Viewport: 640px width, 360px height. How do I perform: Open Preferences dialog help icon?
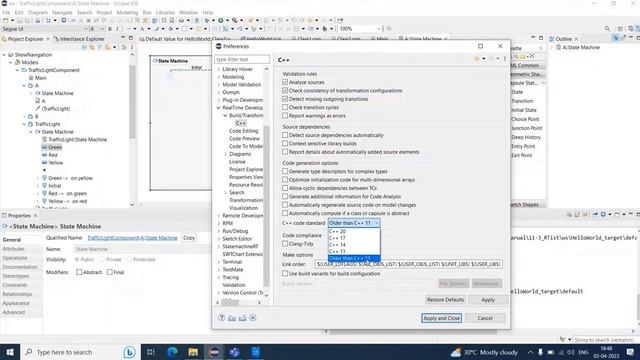(221, 318)
